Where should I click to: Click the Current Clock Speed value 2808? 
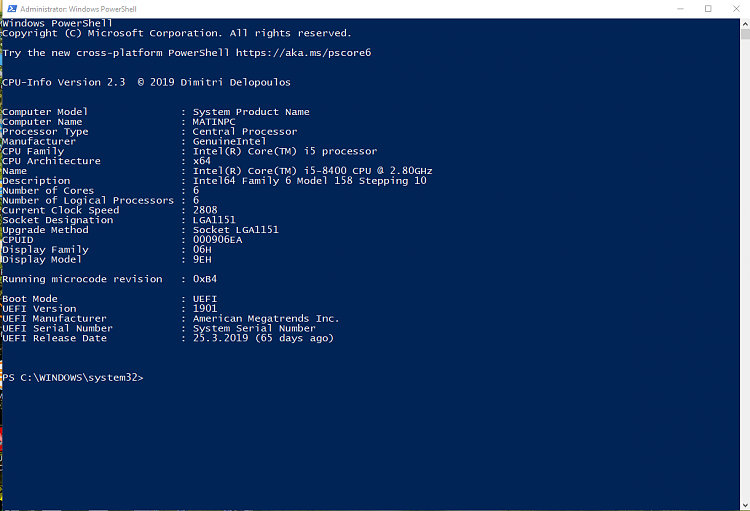(205, 210)
